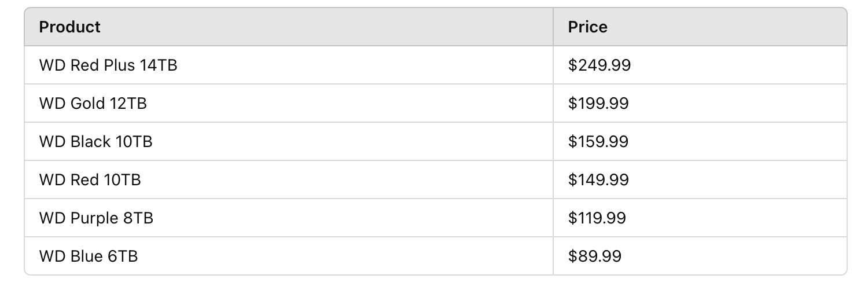This screenshot has width=868, height=286.
Task: Click the $149.99 price cell
Action: 700,179
